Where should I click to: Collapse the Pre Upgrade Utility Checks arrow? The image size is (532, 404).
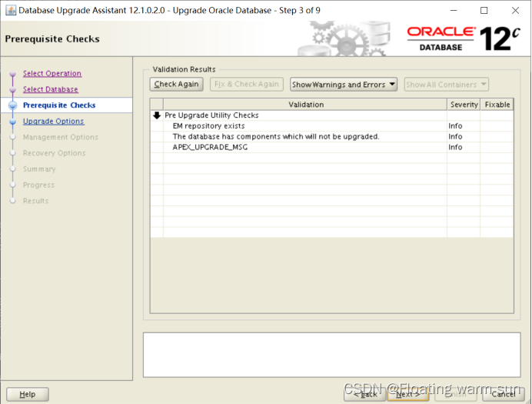point(157,115)
